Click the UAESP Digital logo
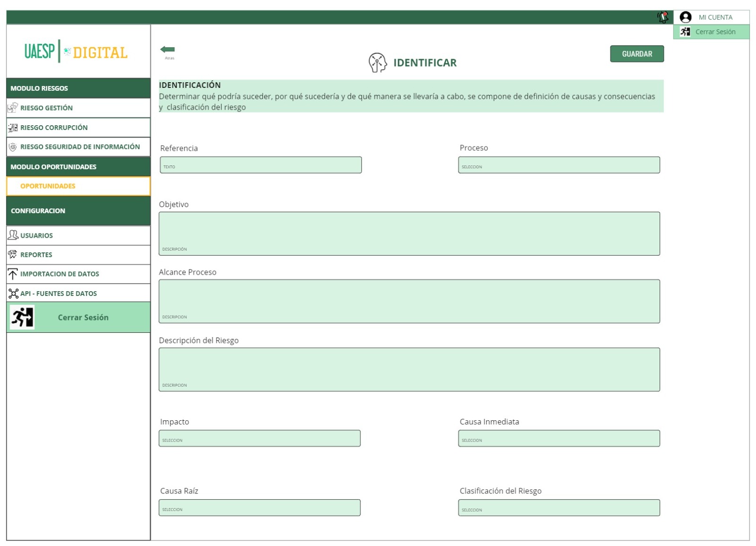The width and height of the screenshot is (756, 546). 76,52
